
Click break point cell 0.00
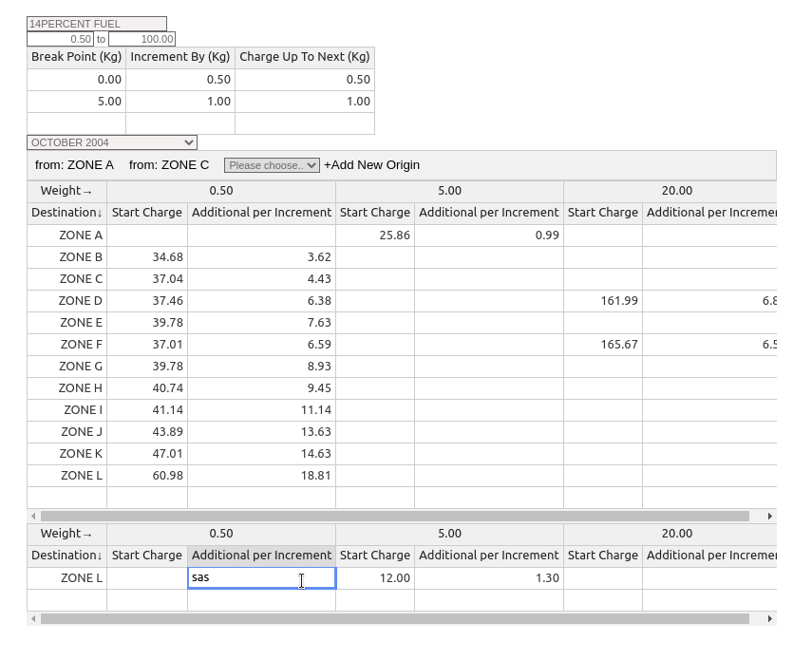[x=77, y=80]
